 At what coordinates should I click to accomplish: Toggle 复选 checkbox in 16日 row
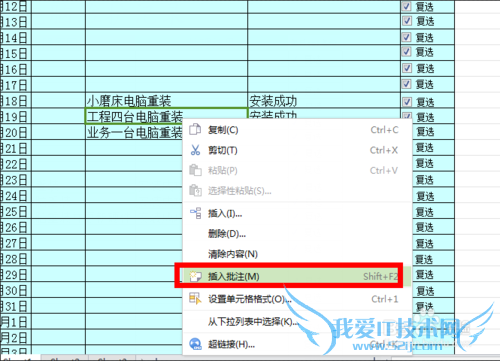click(x=407, y=68)
